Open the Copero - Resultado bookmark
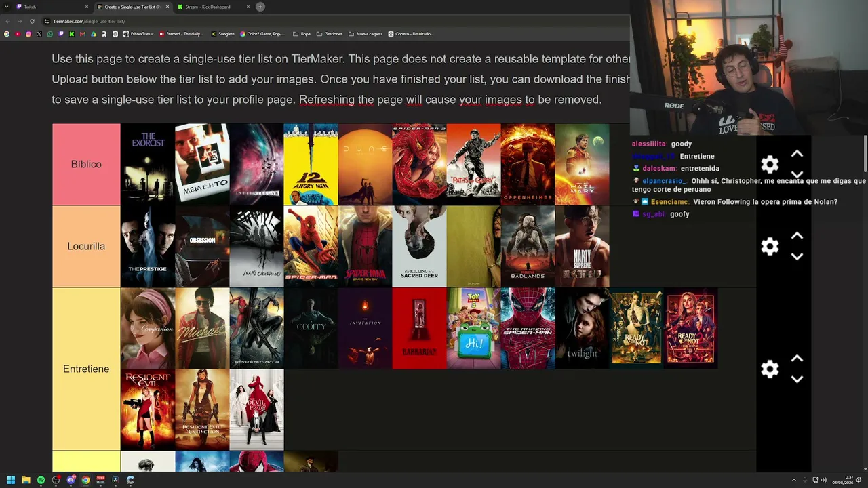 tap(411, 34)
